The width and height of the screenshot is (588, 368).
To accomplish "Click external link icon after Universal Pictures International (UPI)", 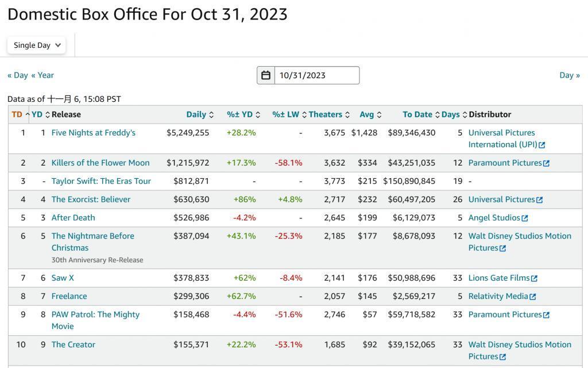I will [x=541, y=145].
